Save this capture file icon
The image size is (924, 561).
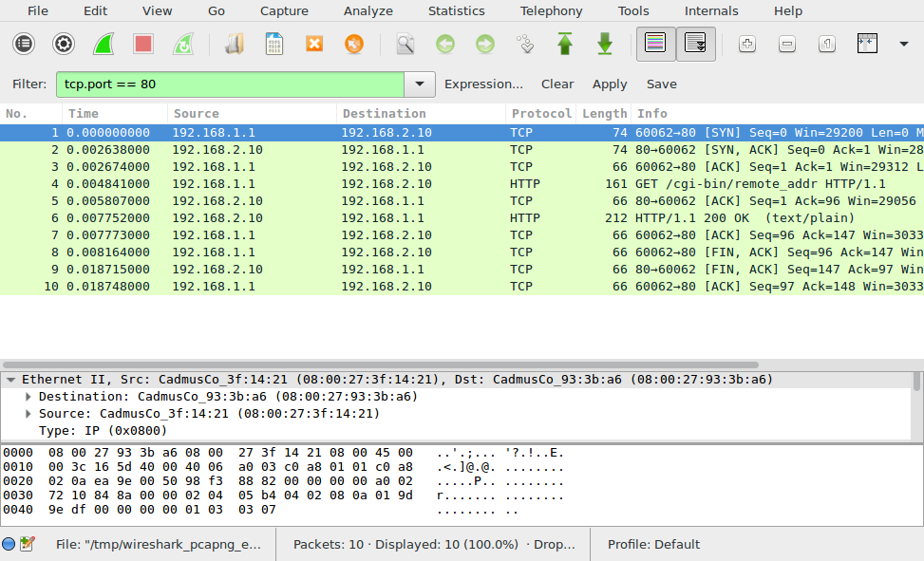pyautogui.click(x=274, y=44)
